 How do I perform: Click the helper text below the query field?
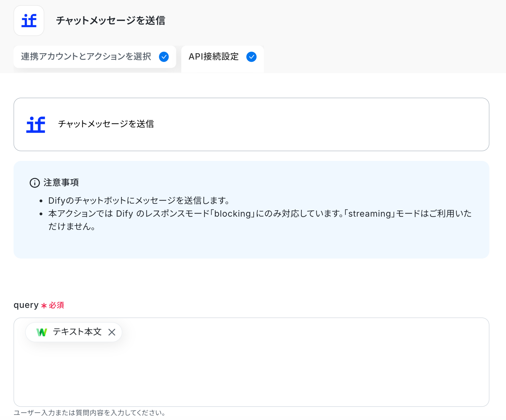pos(89,413)
